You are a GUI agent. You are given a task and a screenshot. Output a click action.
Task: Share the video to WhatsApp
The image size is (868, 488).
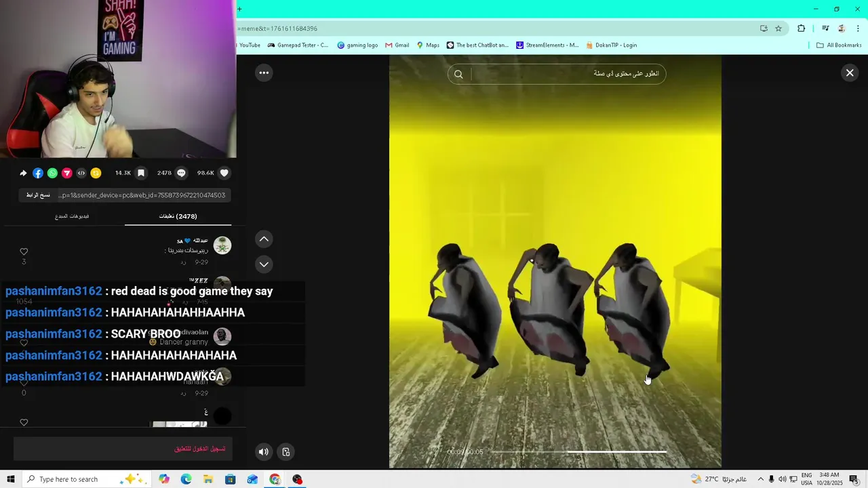coord(52,173)
